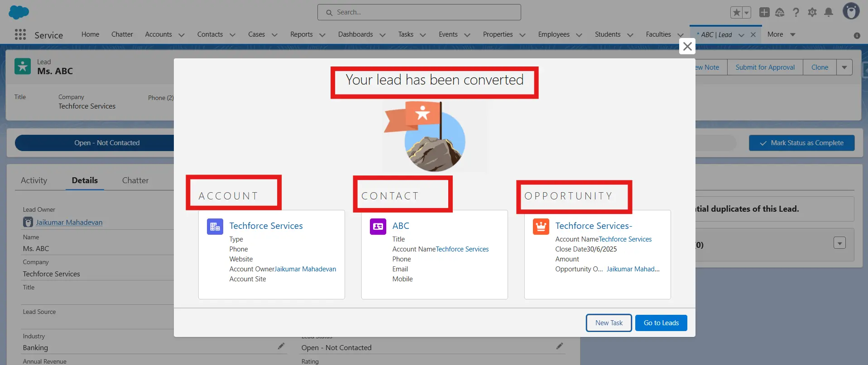Open account owner Jaikumar Mahadevan link
Screen dimensions: 868x365
[306, 269]
